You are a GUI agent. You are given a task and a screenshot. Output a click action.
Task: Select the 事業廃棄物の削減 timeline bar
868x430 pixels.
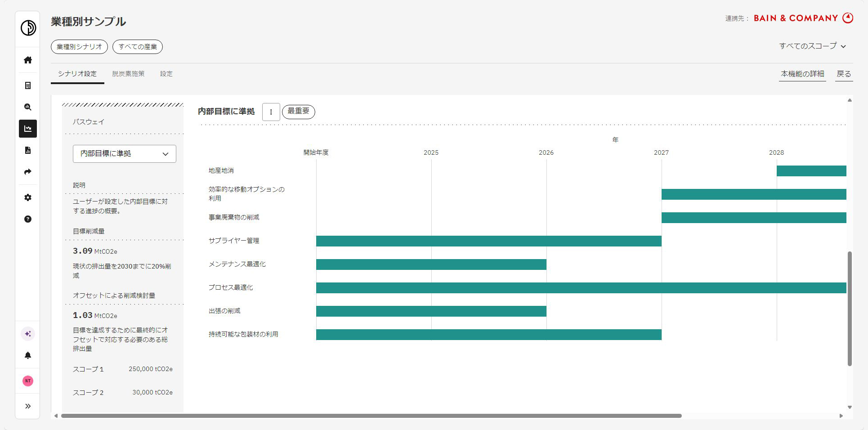pyautogui.click(x=754, y=218)
